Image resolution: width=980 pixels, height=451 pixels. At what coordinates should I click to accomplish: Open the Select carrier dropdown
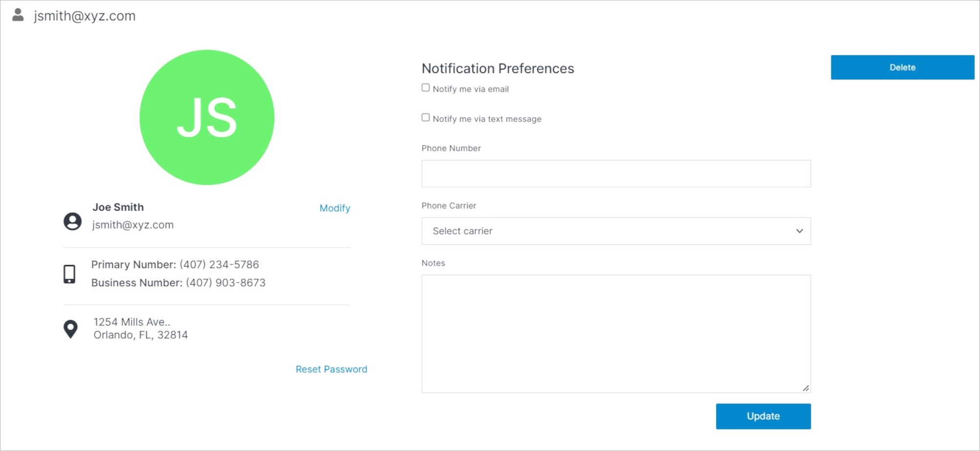click(x=616, y=231)
